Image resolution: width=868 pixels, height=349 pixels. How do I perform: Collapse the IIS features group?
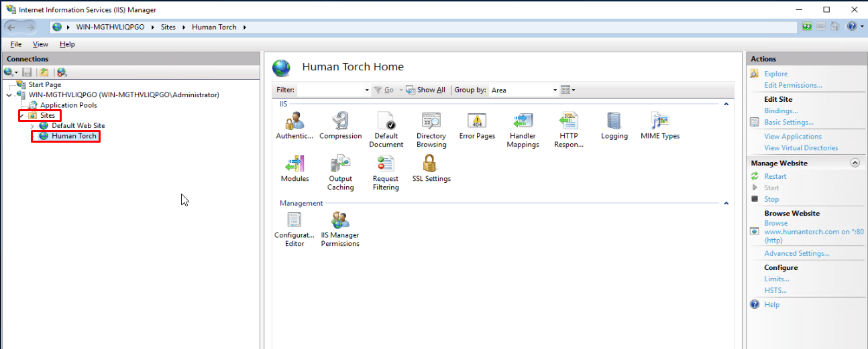[726, 104]
